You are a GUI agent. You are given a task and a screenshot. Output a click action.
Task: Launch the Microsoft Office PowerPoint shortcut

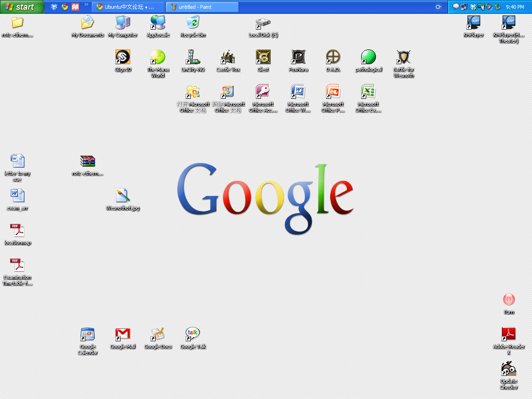coord(333,92)
